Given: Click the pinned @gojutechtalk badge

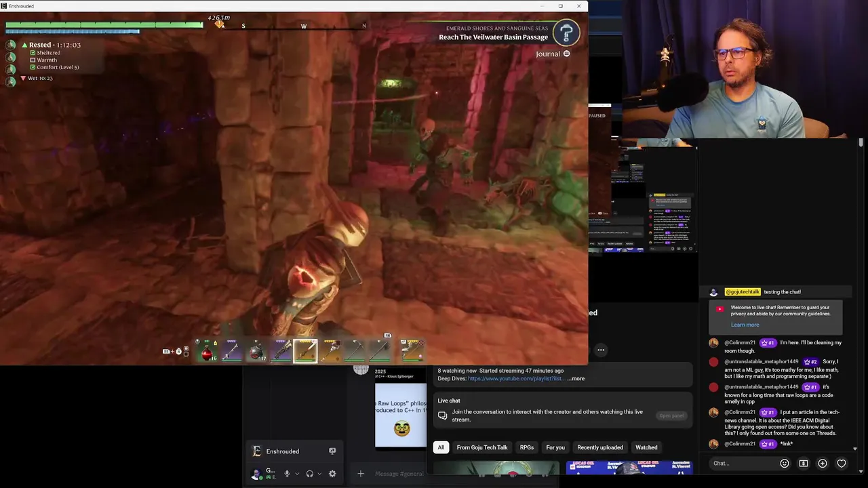Looking at the screenshot, I should pyautogui.click(x=742, y=292).
